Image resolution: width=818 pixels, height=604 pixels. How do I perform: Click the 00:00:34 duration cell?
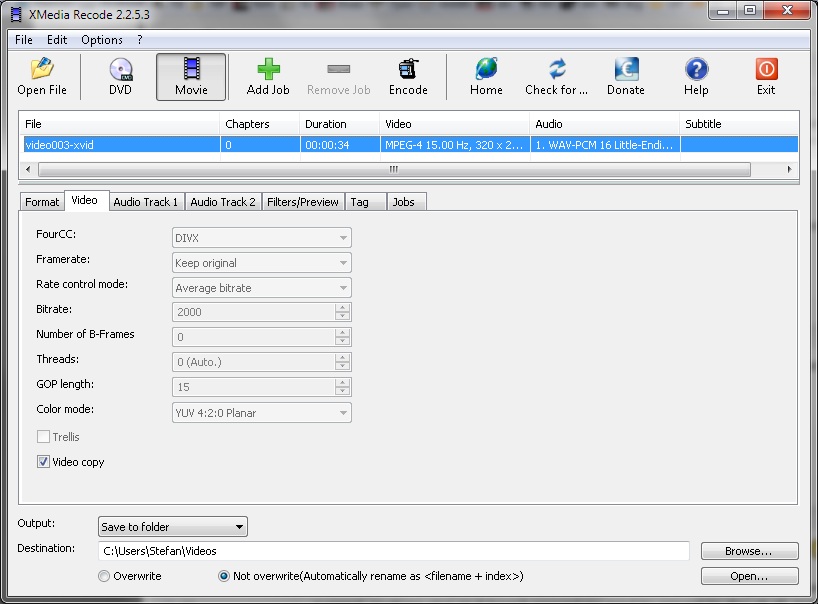[x=340, y=144]
